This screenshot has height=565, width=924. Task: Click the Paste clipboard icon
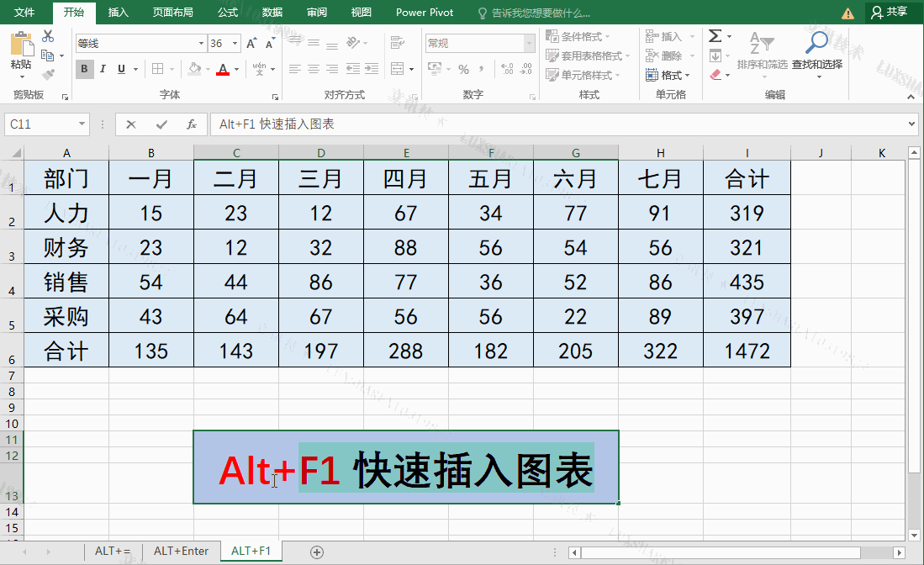(21, 45)
